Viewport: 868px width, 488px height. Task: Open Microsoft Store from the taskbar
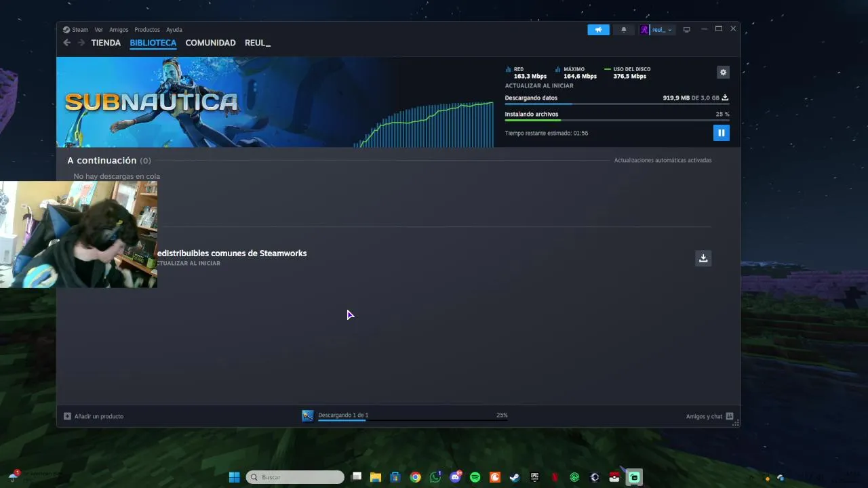coord(395,477)
